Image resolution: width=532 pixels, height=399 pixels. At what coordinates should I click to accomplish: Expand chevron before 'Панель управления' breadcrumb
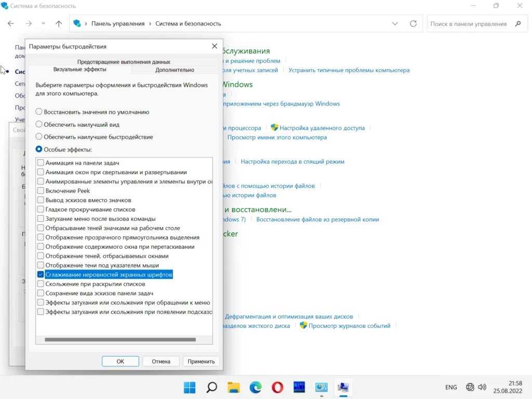pos(86,23)
